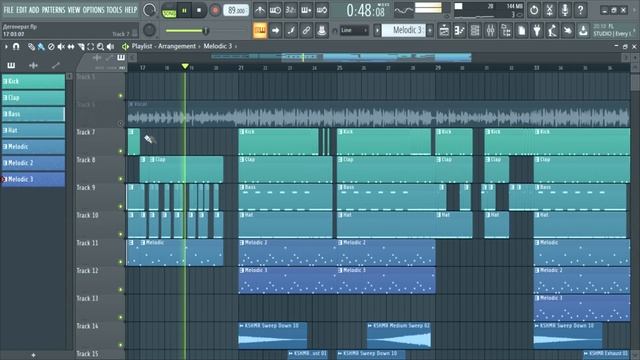Start one-click audio recording microphone icon

click(565, 10)
